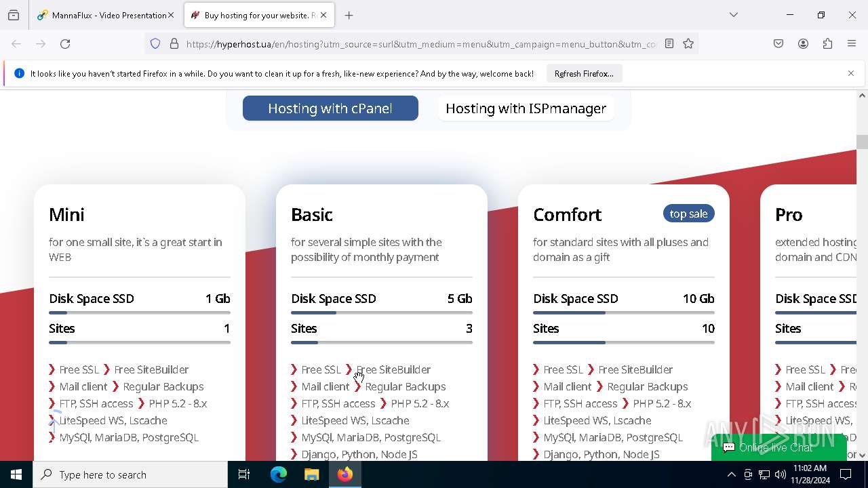Open File Explorer from the taskbar
Image resolution: width=868 pixels, height=488 pixels.
point(311,474)
